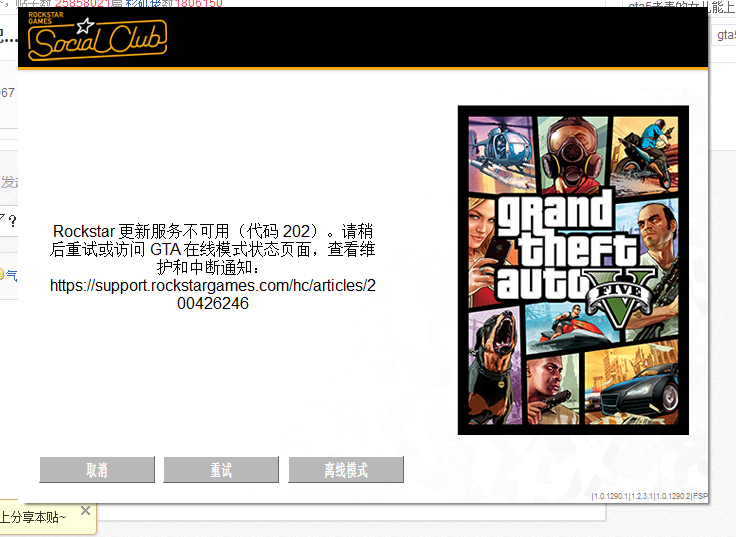Click the version number text at bottom
736x537 pixels.
pos(650,496)
